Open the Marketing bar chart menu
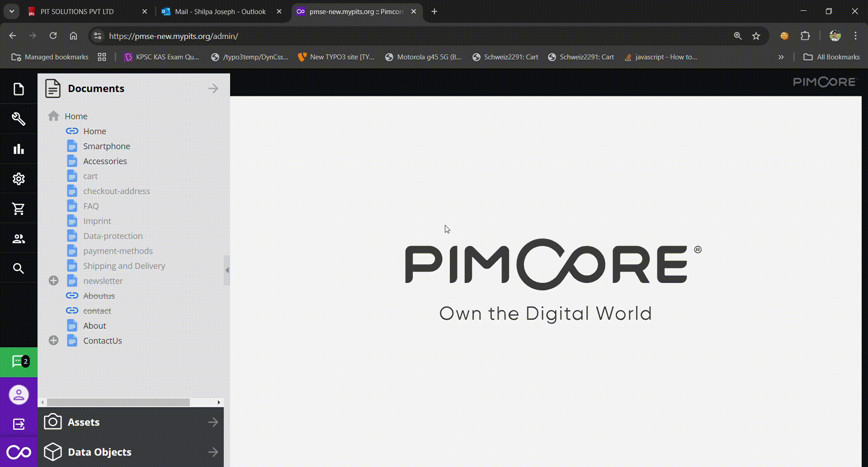Viewport: 868px width, 467px height. coord(19,148)
